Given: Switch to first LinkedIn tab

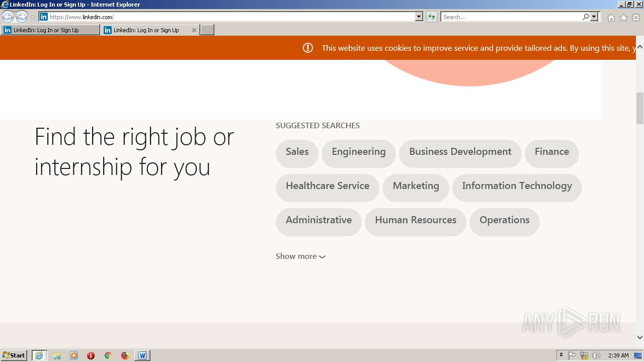Looking at the screenshot, I should tap(50, 30).
